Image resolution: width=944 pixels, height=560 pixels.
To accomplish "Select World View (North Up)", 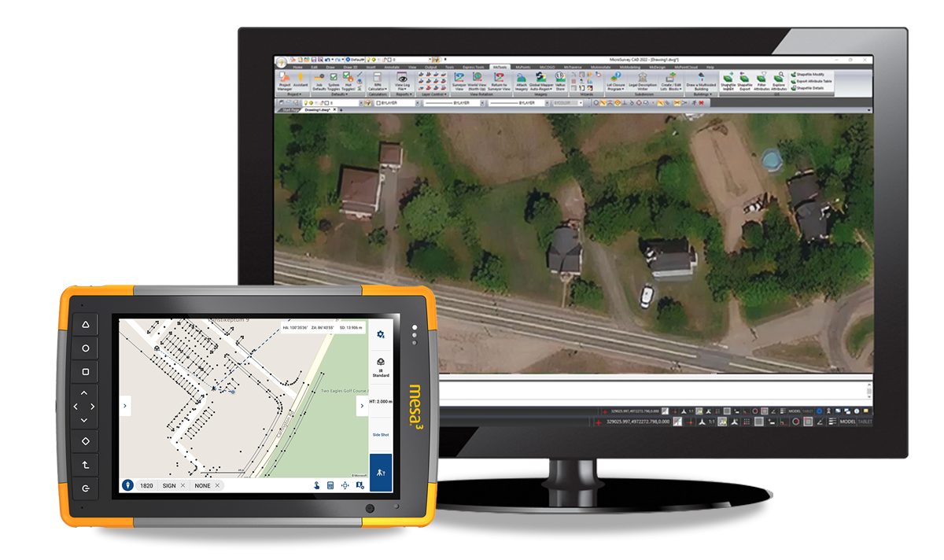I will [x=477, y=81].
